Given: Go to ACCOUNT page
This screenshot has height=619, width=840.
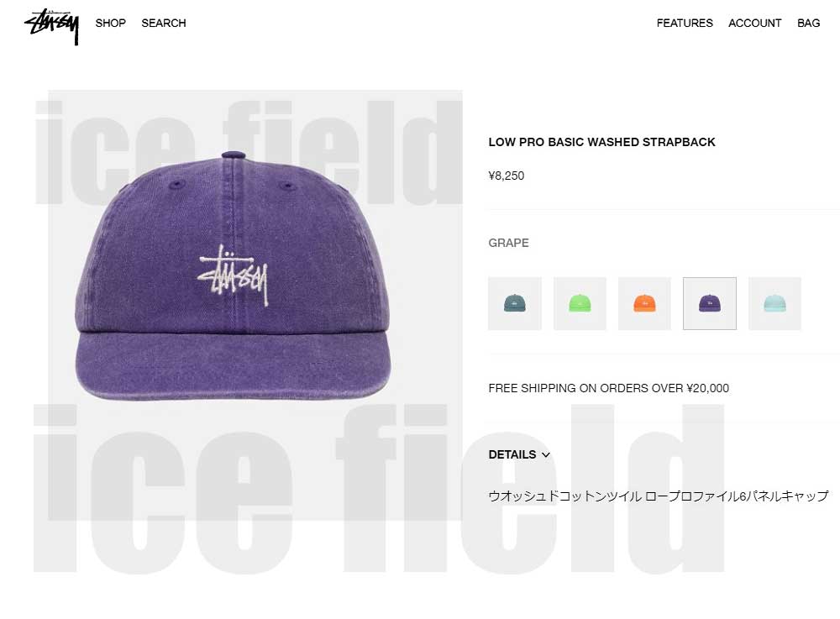Looking at the screenshot, I should click(x=754, y=23).
